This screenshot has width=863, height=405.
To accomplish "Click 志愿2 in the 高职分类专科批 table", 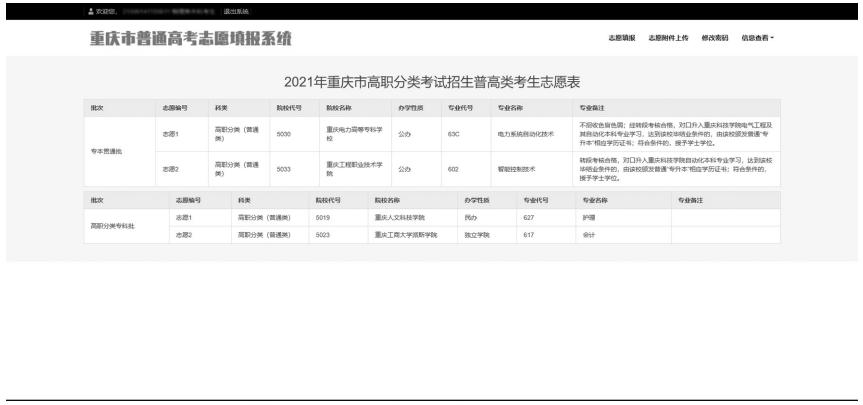I will click(183, 235).
